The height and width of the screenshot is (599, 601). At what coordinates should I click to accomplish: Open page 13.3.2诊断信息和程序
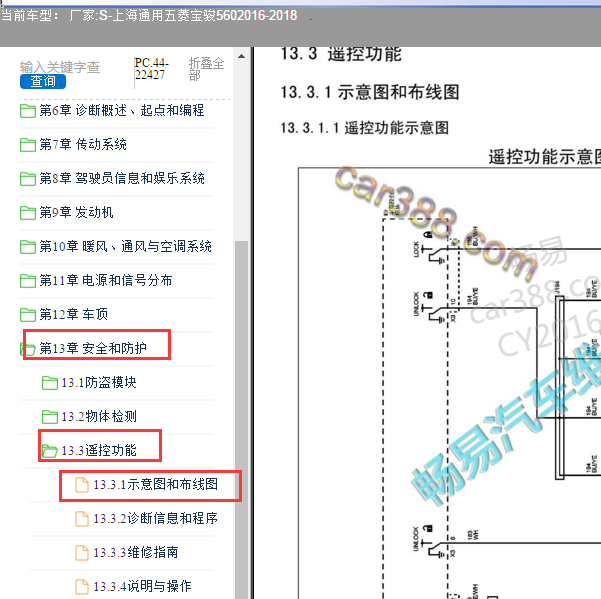156,519
